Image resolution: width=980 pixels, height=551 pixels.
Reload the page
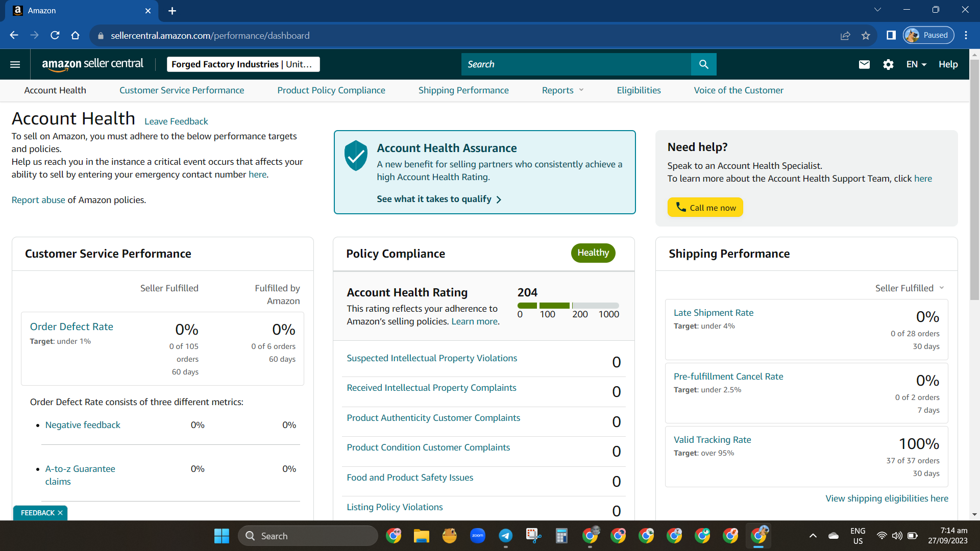[x=55, y=35]
